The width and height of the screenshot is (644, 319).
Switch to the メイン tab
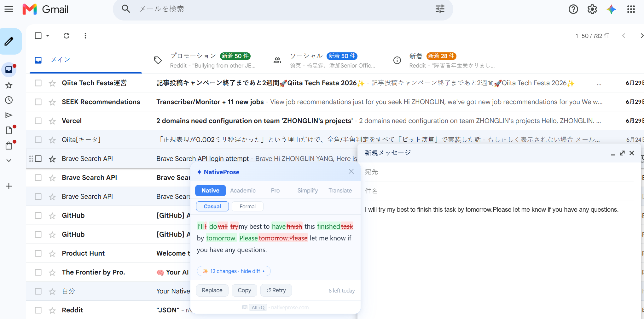pos(86,60)
